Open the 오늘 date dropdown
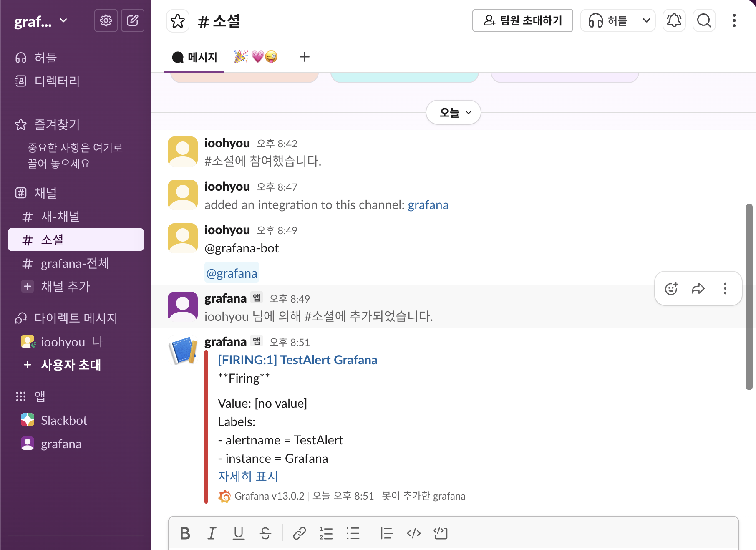 tap(454, 112)
